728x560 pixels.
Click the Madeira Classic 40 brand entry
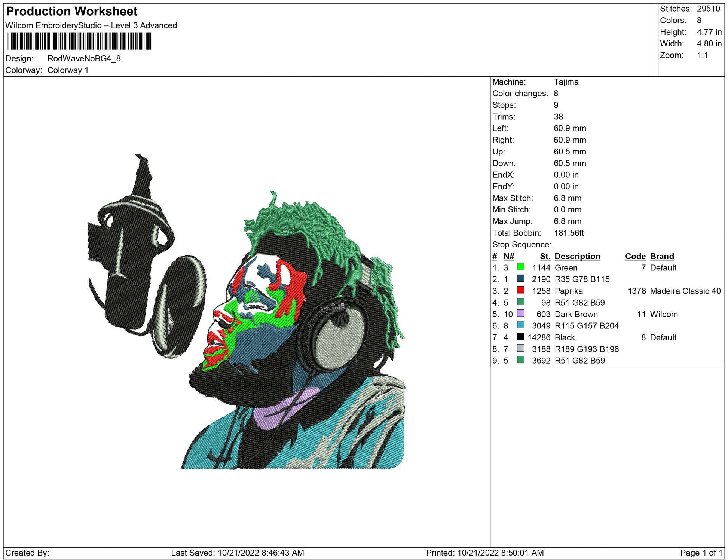pos(685,291)
